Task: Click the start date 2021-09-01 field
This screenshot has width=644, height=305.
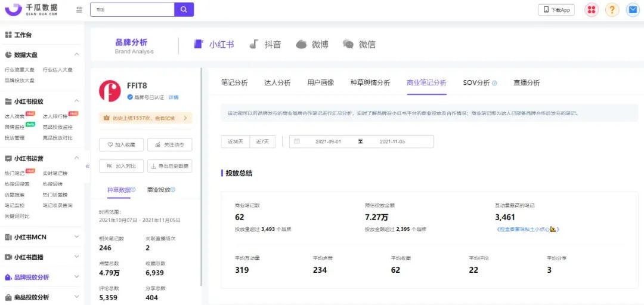Action: click(329, 141)
